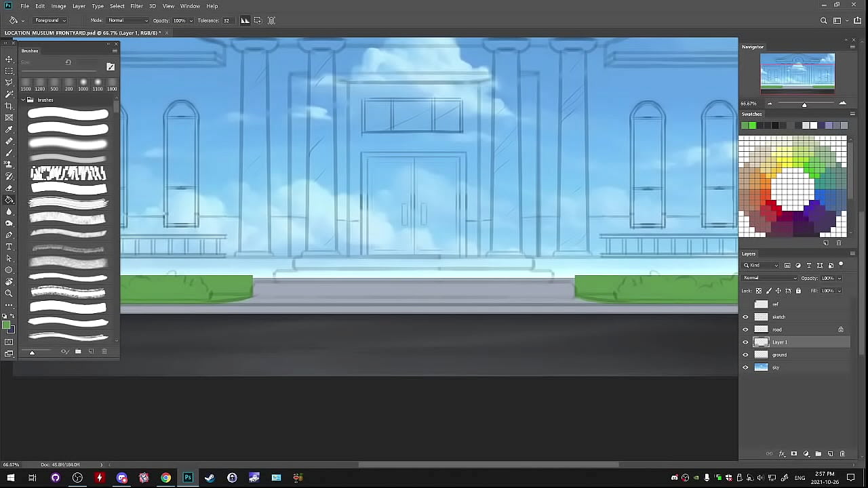Screen dimensions: 868x488
Task: Pick the Eyedropper tool
Action: (x=9, y=129)
